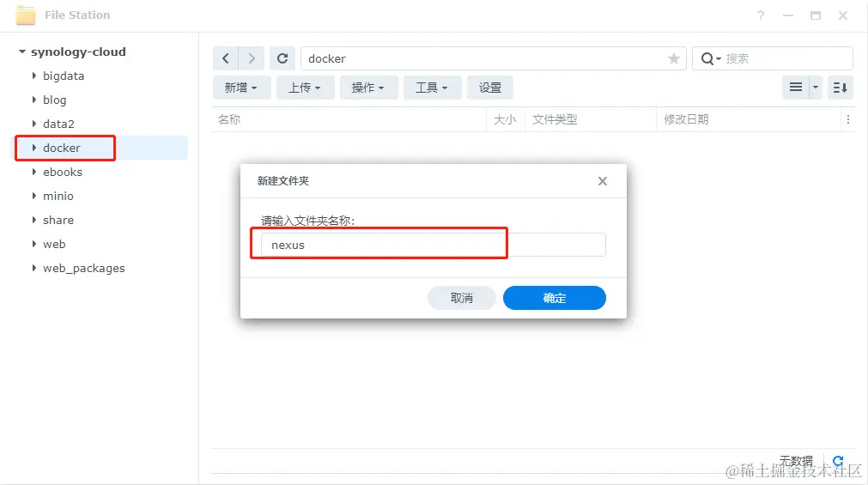Confirm folder creation with 确定

[554, 298]
